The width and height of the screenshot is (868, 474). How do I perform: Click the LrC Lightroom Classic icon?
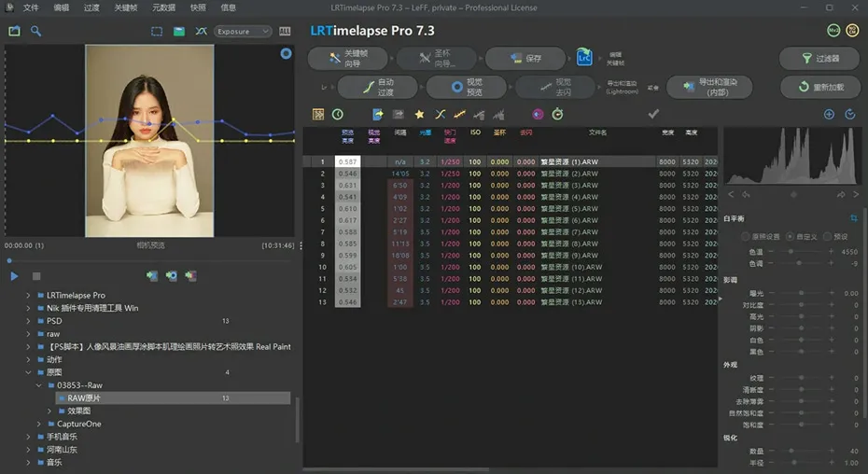(x=584, y=57)
